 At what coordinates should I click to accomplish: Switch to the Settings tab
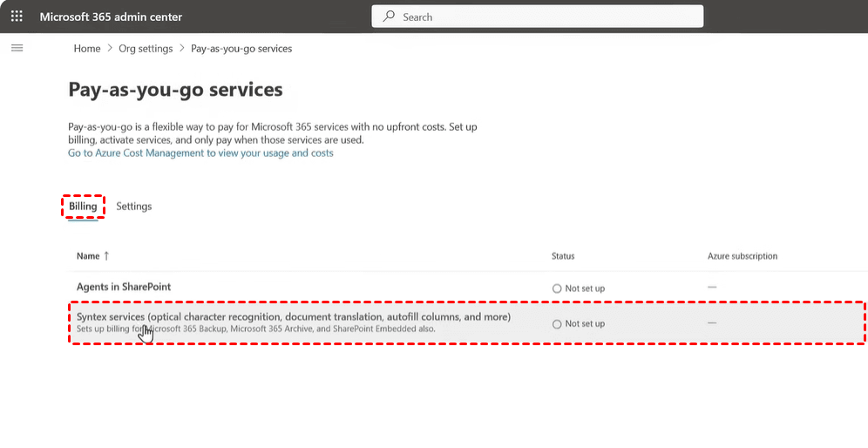tap(134, 207)
